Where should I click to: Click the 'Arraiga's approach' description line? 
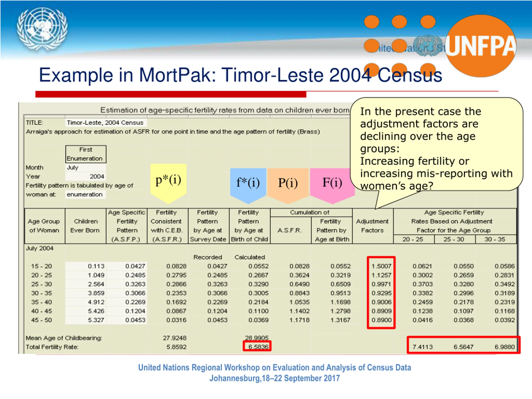coord(173,132)
